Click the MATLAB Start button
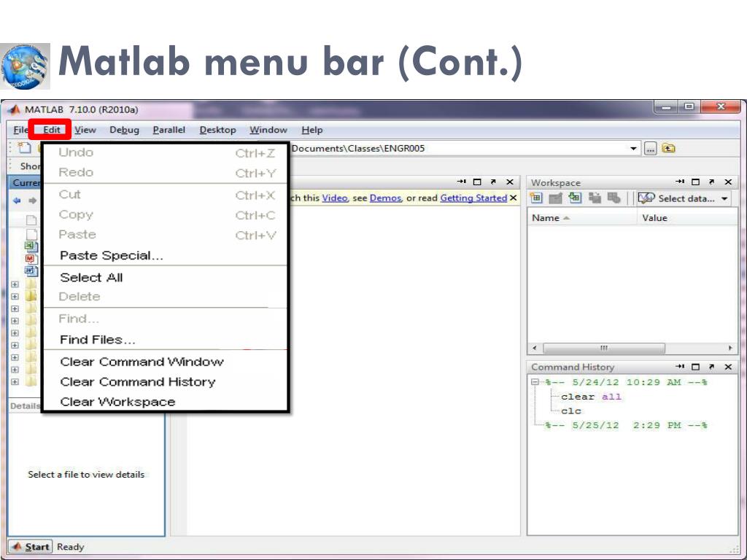 coord(31,547)
